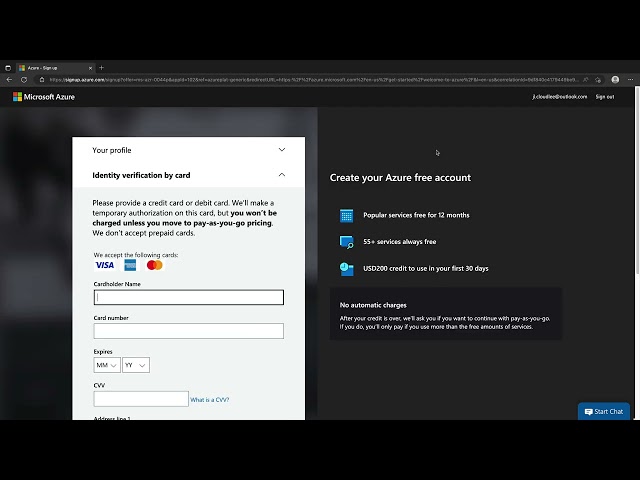Click the USD200 credit clock icon
This screenshot has height=480, width=640.
(x=347, y=269)
